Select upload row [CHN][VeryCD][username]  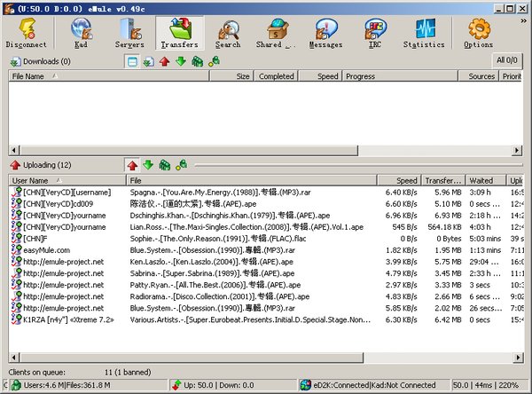pyautogui.click(x=266, y=193)
